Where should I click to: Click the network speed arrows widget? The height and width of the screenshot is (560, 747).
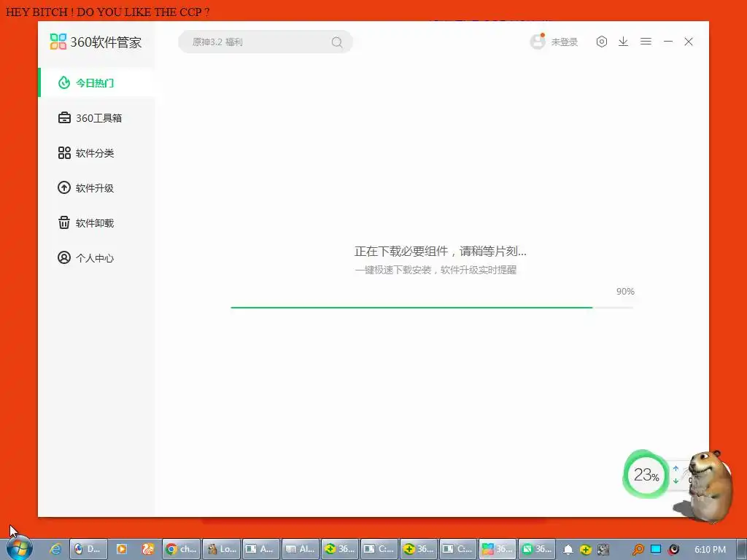676,475
